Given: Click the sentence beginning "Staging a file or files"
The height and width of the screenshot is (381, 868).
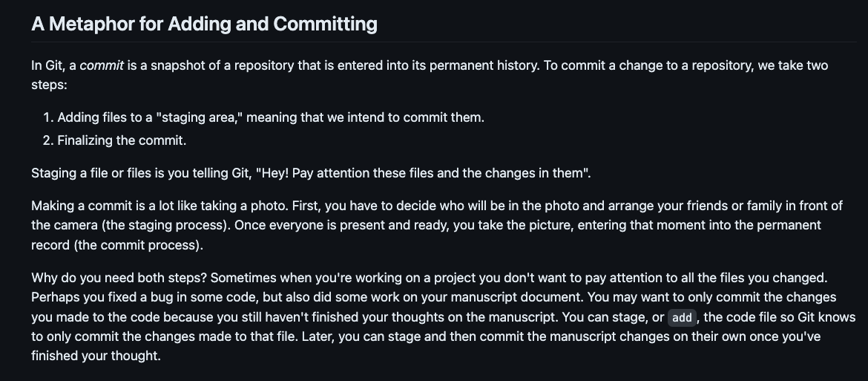Looking at the screenshot, I should [x=311, y=174].
